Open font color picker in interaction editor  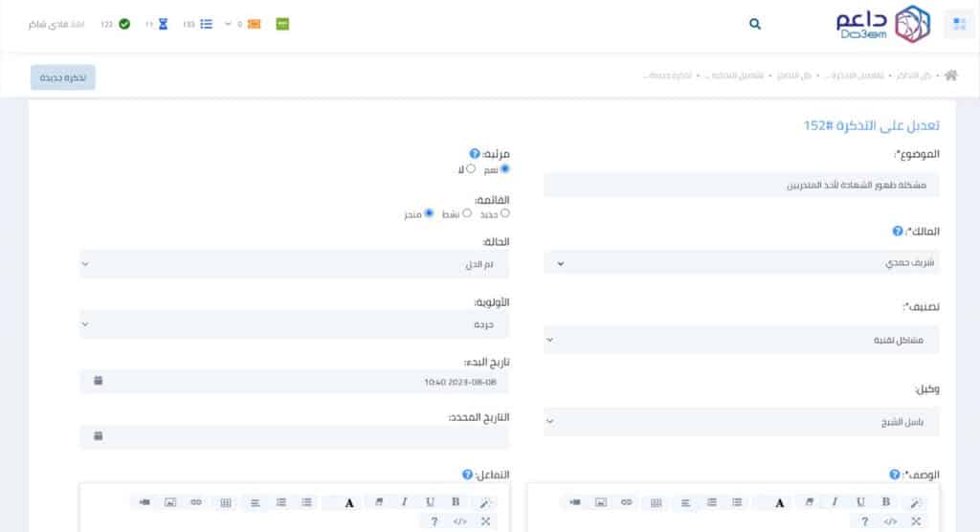[349, 502]
